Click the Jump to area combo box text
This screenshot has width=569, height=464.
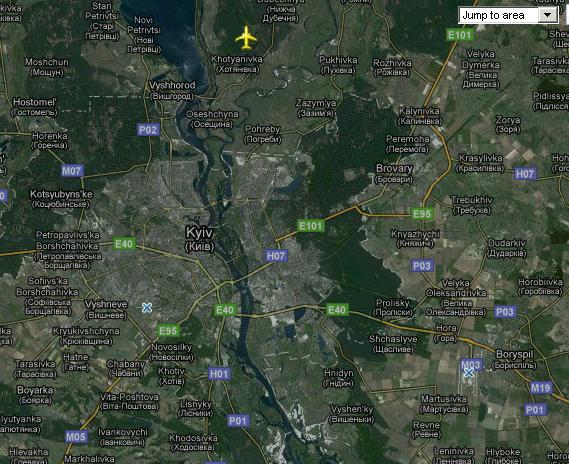coord(493,15)
